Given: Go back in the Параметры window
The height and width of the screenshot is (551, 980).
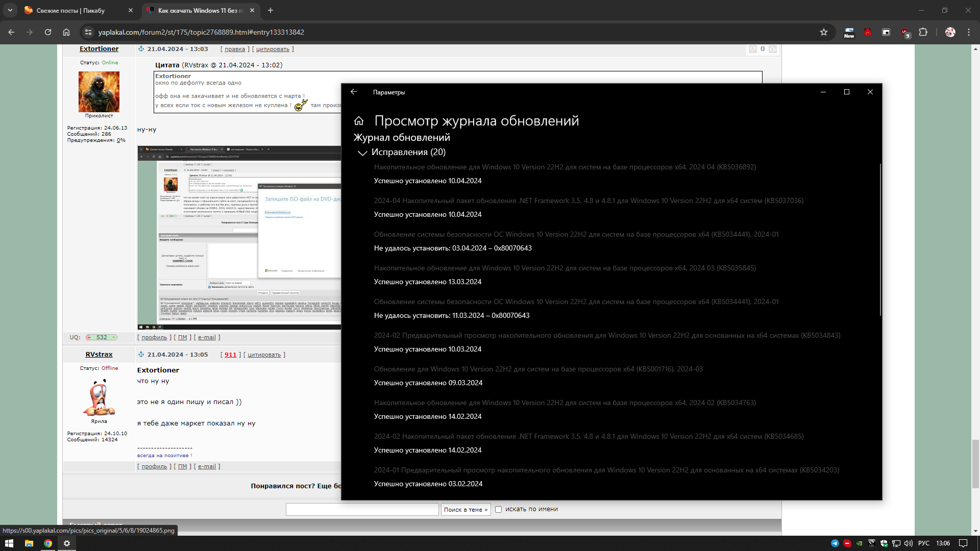Looking at the screenshot, I should pyautogui.click(x=354, y=92).
